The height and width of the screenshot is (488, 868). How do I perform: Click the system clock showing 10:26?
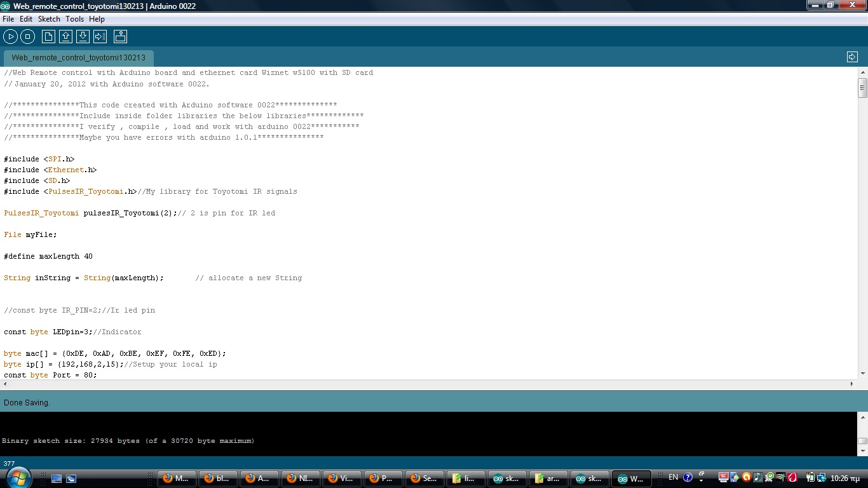pyautogui.click(x=844, y=478)
